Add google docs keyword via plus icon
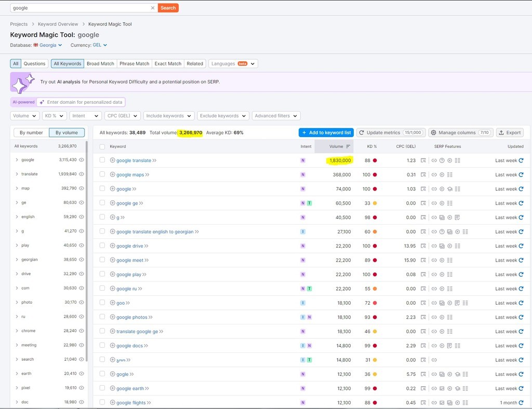Screen dimensions: 532x409 tap(112, 346)
